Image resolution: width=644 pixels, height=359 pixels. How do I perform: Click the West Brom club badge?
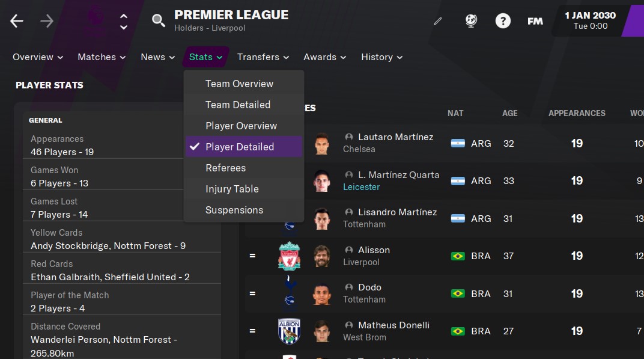pyautogui.click(x=289, y=331)
